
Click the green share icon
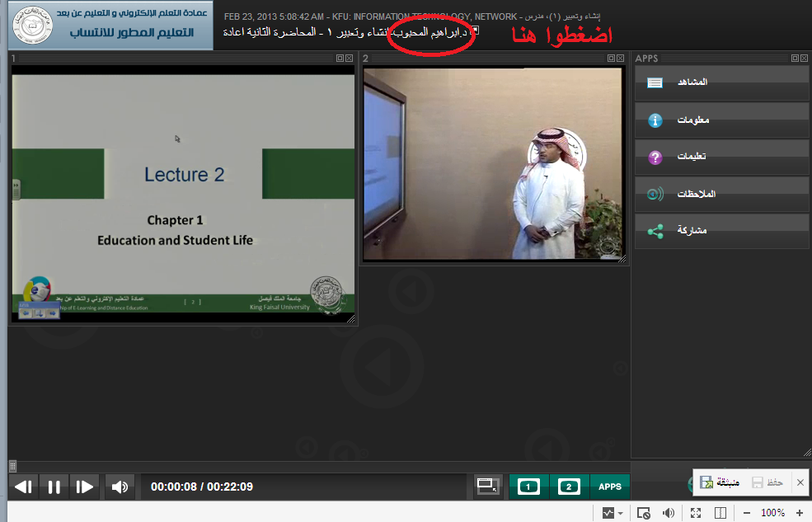[x=655, y=232]
